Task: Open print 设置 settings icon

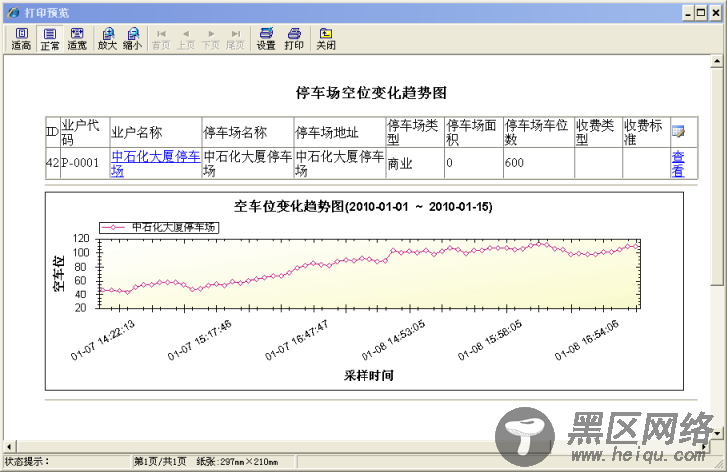Action: (x=266, y=39)
